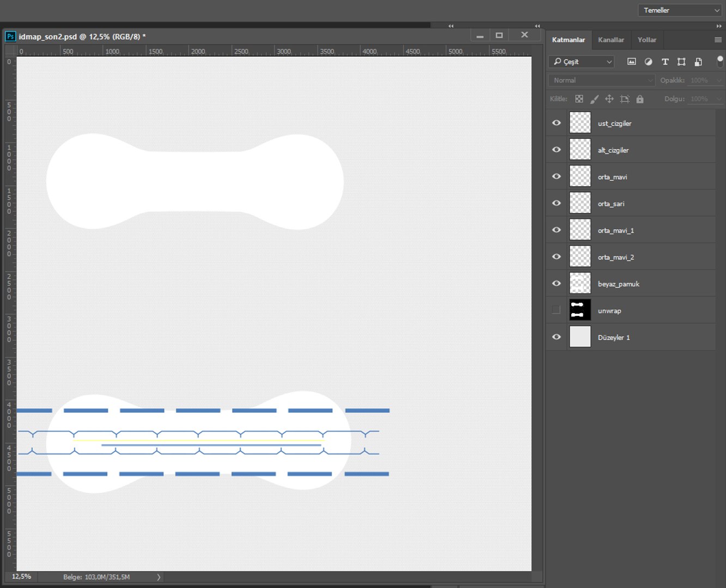
Task: Open the Temeller workspace dropdown
Action: click(680, 10)
